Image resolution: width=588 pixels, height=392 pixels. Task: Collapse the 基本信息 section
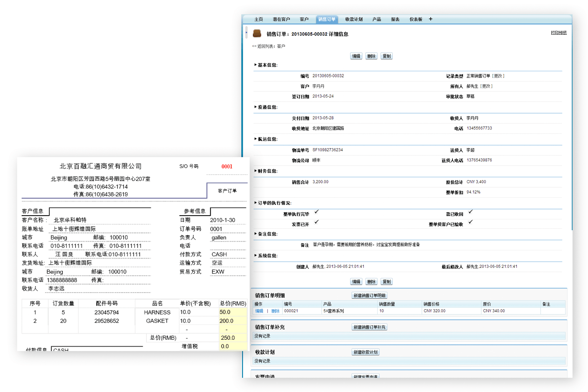[x=256, y=65]
